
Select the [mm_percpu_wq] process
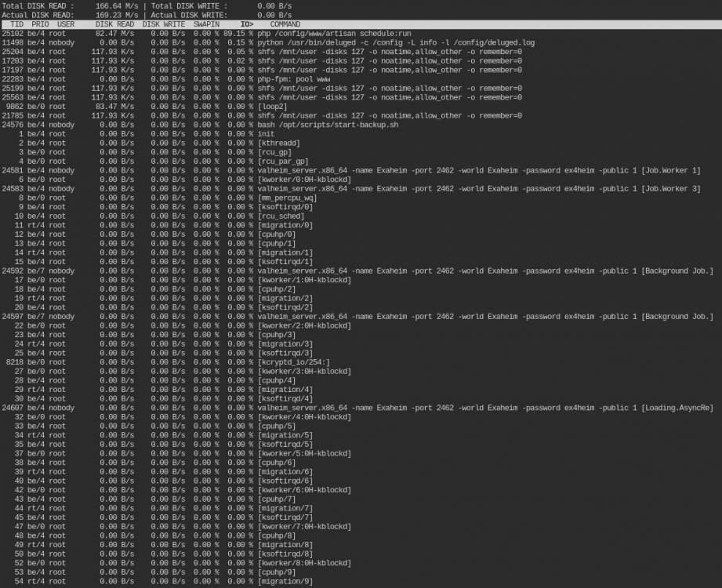287,198
